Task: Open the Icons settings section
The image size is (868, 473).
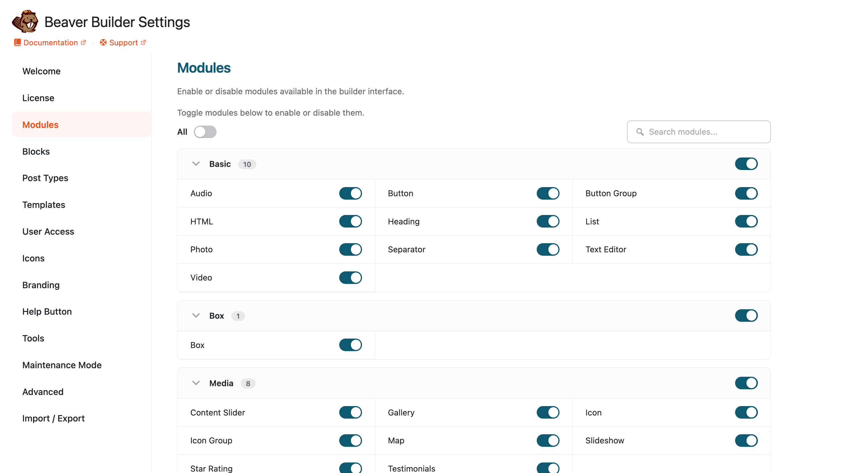Action: coord(81,258)
